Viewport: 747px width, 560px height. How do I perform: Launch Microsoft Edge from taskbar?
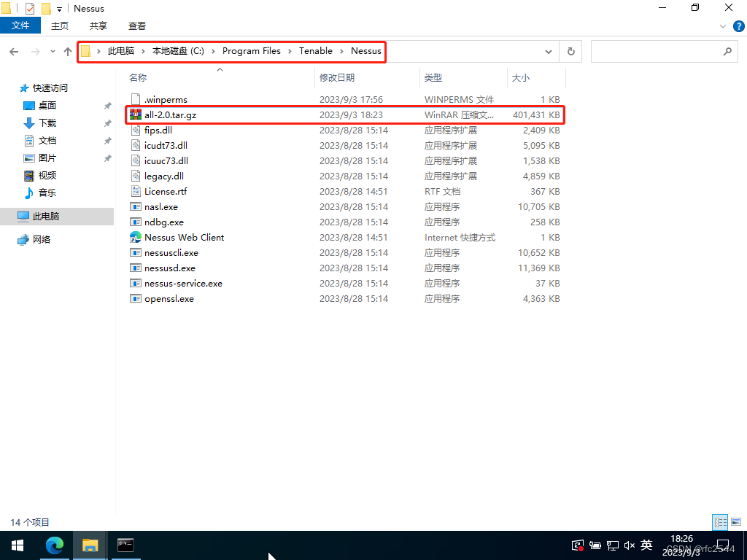pos(54,545)
